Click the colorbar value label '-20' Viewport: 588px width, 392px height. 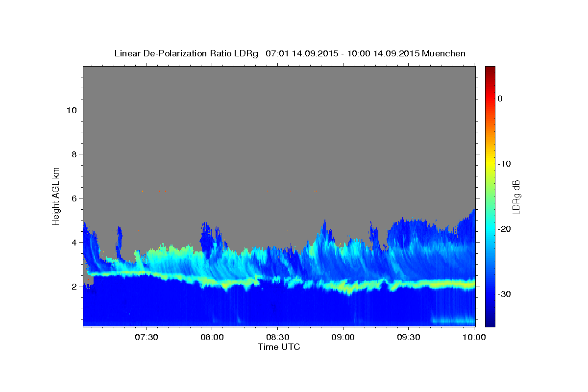pos(505,229)
